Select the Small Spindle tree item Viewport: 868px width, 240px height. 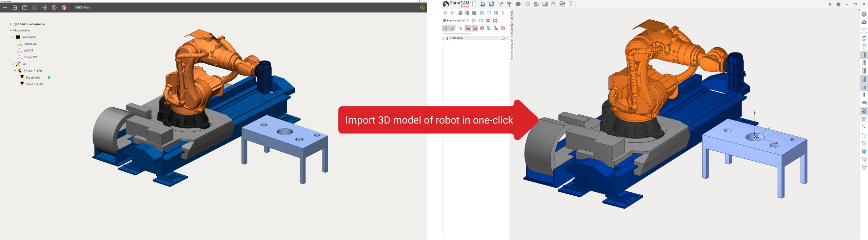pos(34,84)
